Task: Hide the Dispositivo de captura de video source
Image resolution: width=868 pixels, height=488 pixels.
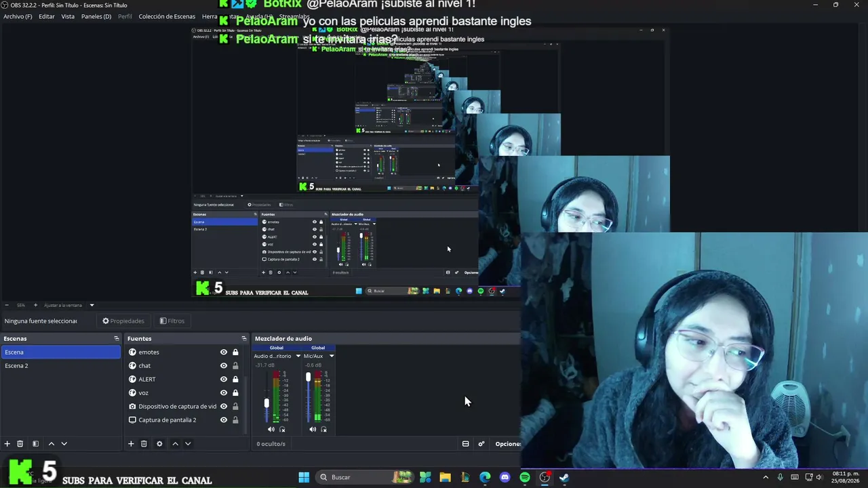Action: tap(224, 407)
